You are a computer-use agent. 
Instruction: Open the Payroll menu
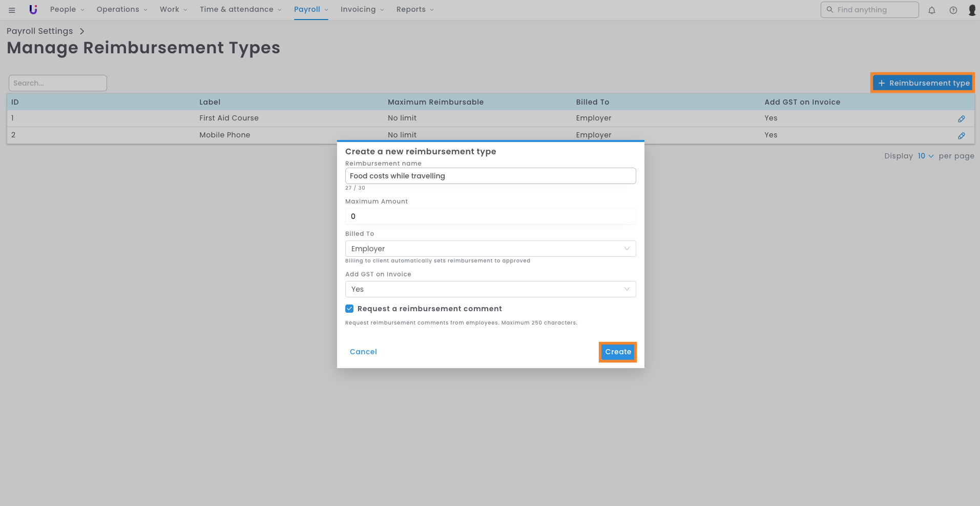[x=310, y=10]
